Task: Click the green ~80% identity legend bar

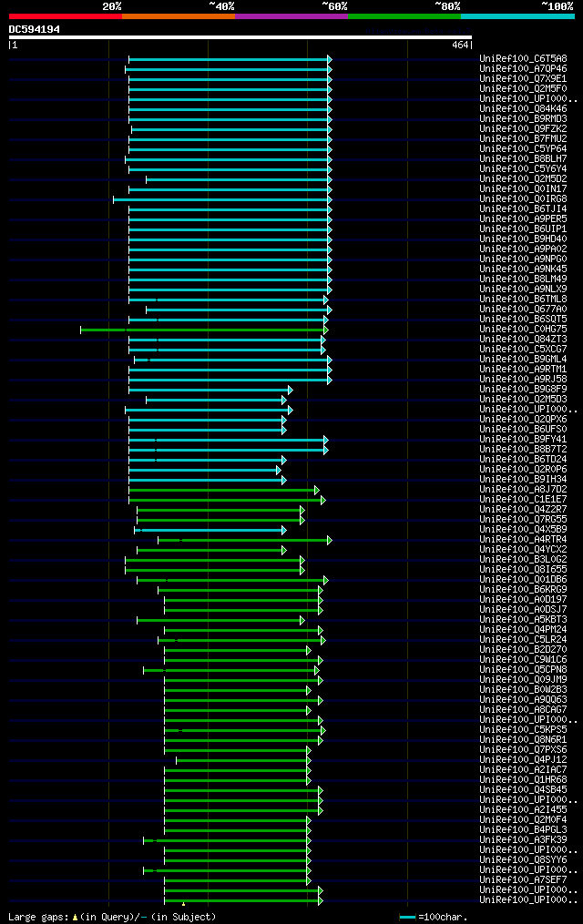Action: (404, 16)
